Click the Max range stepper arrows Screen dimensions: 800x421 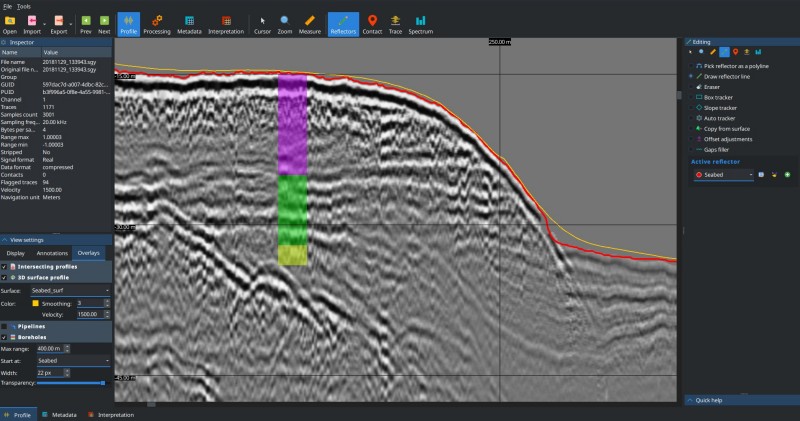click(67, 349)
